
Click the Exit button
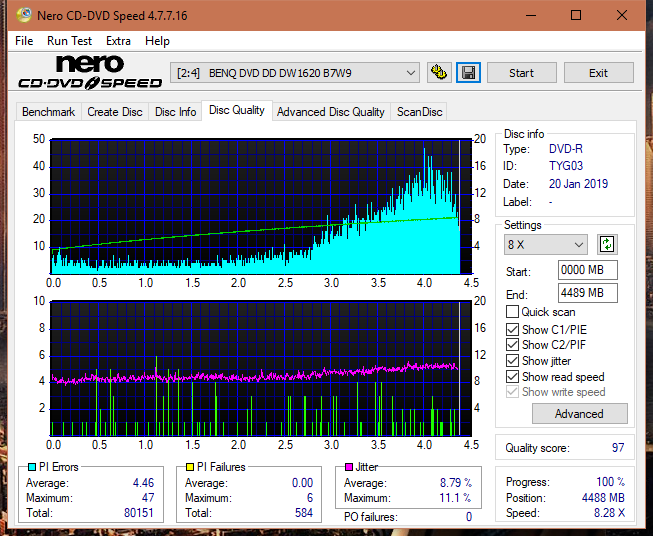pos(598,73)
